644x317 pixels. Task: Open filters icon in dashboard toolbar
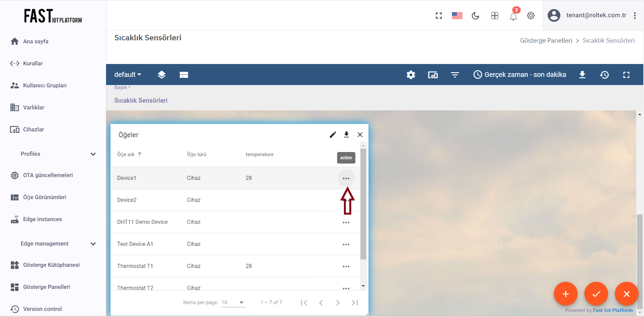(x=455, y=75)
